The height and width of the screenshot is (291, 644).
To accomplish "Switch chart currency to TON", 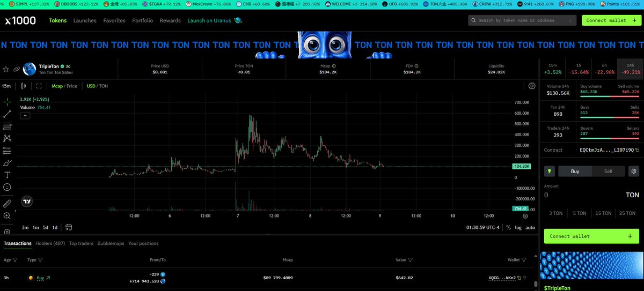I will (104, 86).
